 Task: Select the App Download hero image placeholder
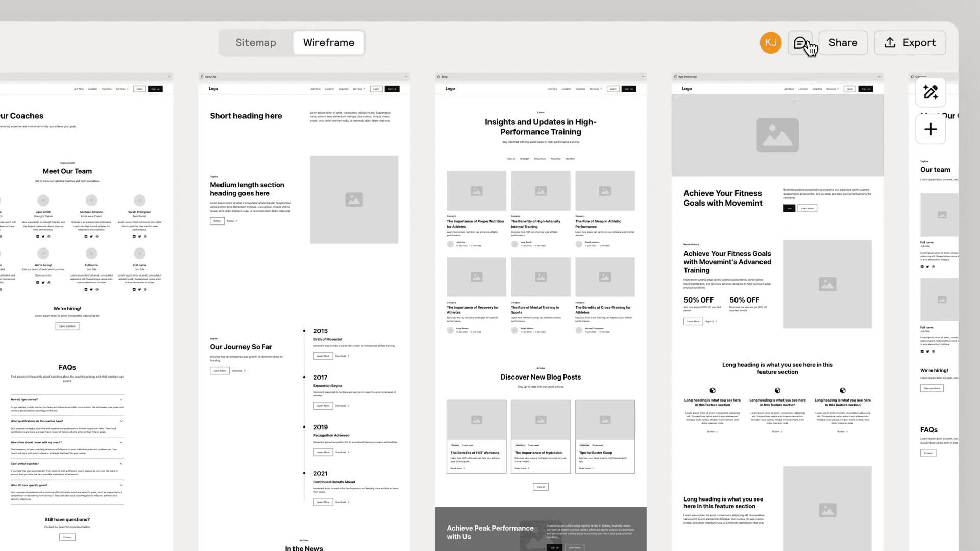pyautogui.click(x=777, y=135)
